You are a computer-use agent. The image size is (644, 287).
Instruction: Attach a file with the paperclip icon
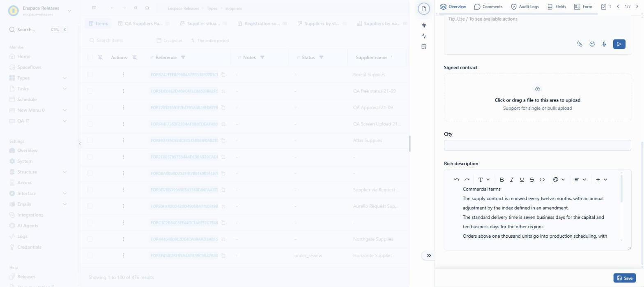(x=580, y=44)
